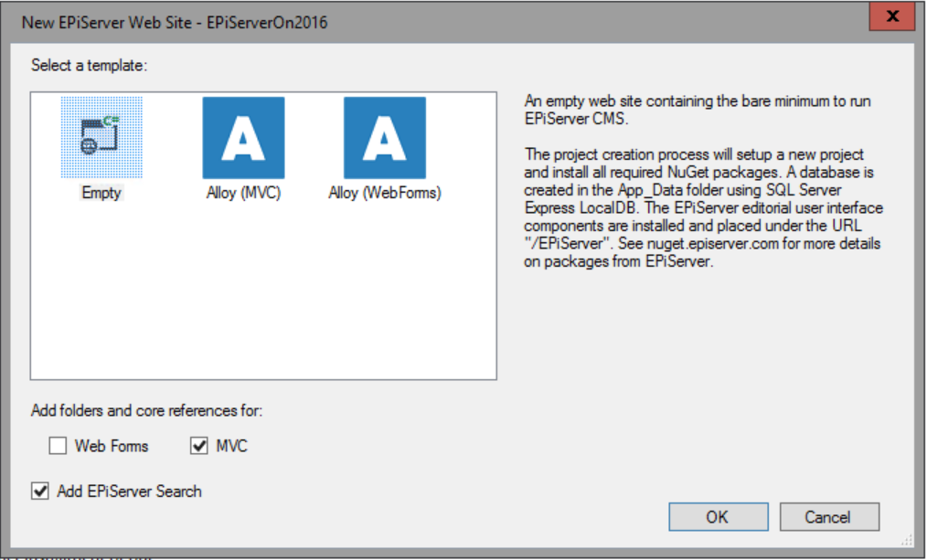Screen dimensions: 927x560
Task: Click the "Alloy (MVC)" caption text
Action: [x=243, y=194]
